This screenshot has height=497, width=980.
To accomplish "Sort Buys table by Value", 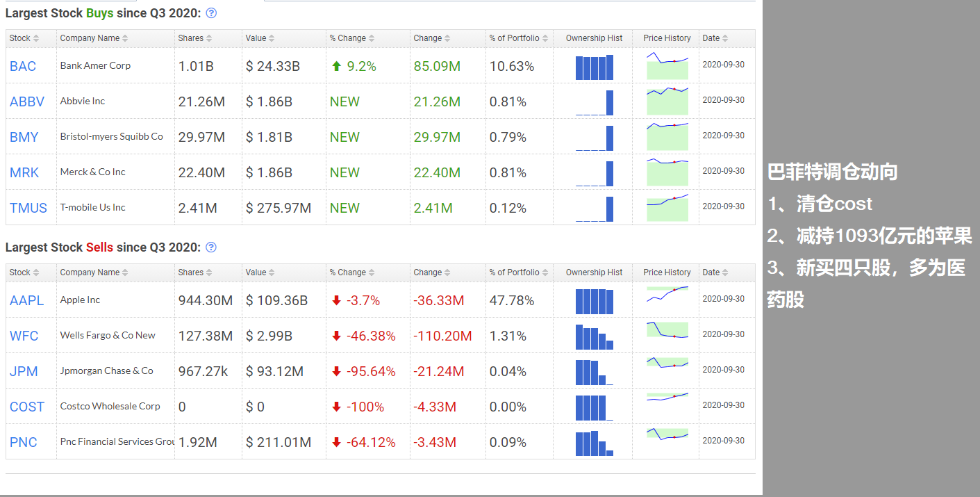I will (260, 38).
